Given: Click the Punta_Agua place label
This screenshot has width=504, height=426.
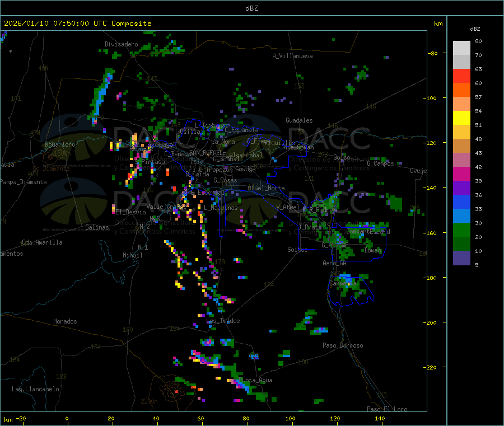Looking at the screenshot, I should point(255,380).
